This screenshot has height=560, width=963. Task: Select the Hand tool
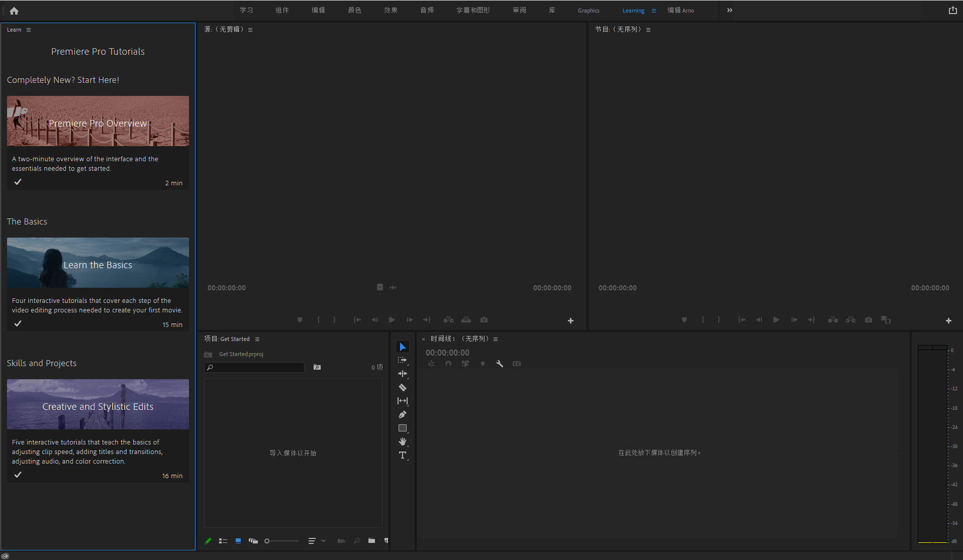(403, 441)
